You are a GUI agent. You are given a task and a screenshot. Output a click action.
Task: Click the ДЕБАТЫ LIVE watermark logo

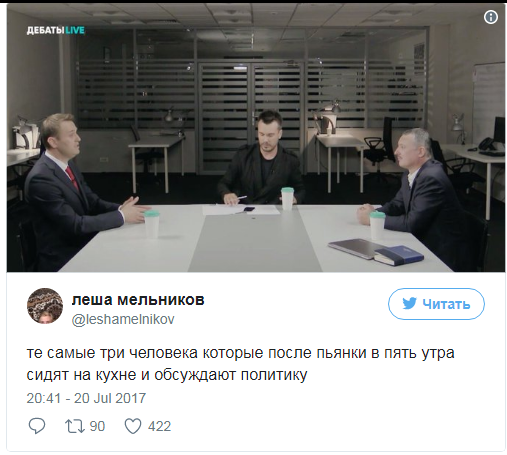[56, 30]
